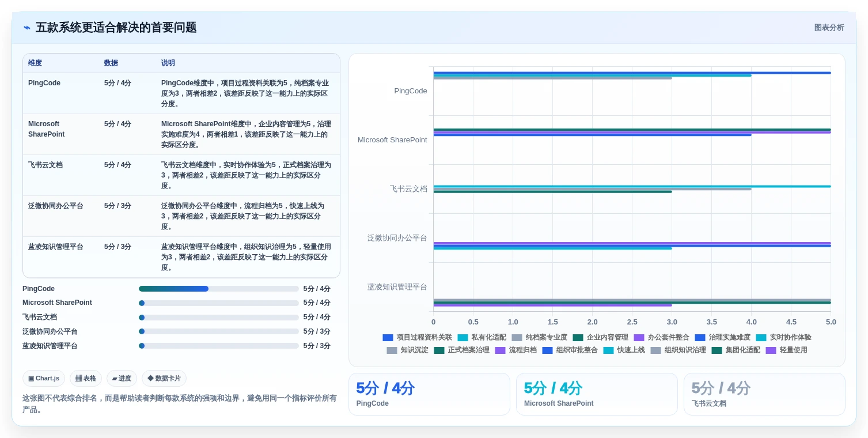Open the Microsoft SharePoint data card

tap(597, 394)
